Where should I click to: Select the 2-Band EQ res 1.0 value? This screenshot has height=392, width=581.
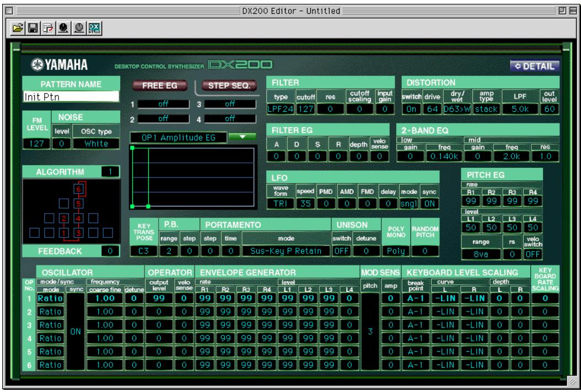545,156
